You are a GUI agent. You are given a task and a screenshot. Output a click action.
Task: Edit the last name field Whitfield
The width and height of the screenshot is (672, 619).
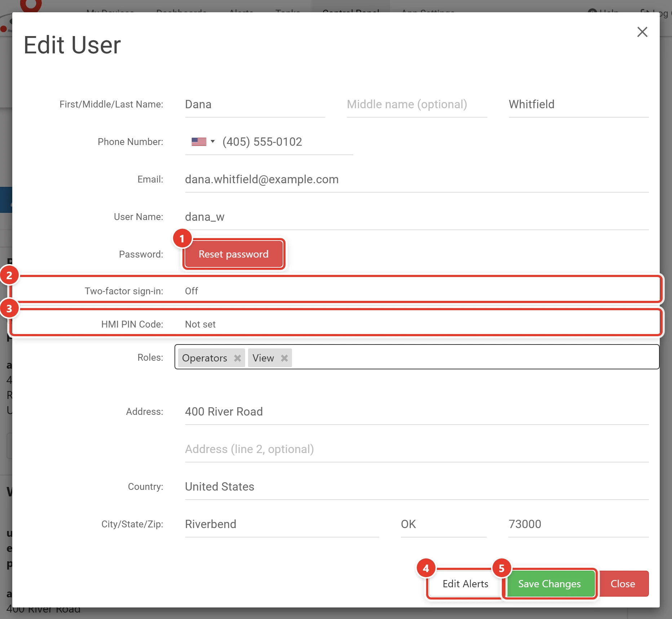click(578, 105)
